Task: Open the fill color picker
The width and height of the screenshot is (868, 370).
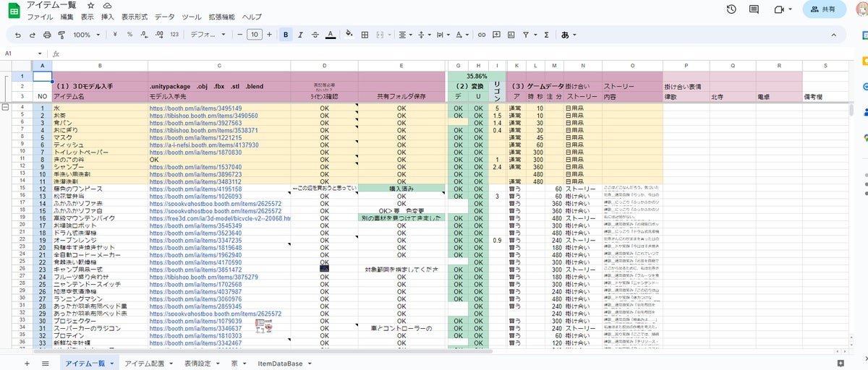Action: tap(349, 35)
